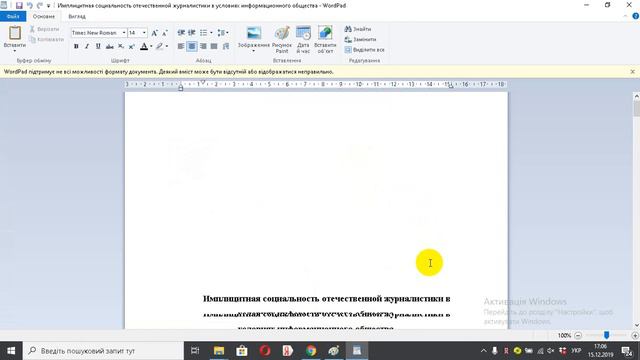
Task: Insert Date and time (Дата й час)
Action: [303, 39]
